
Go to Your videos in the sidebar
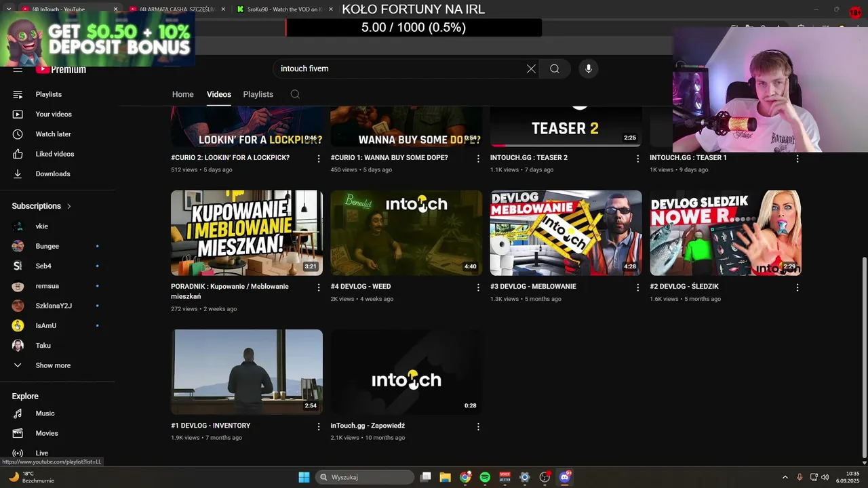[x=54, y=114]
